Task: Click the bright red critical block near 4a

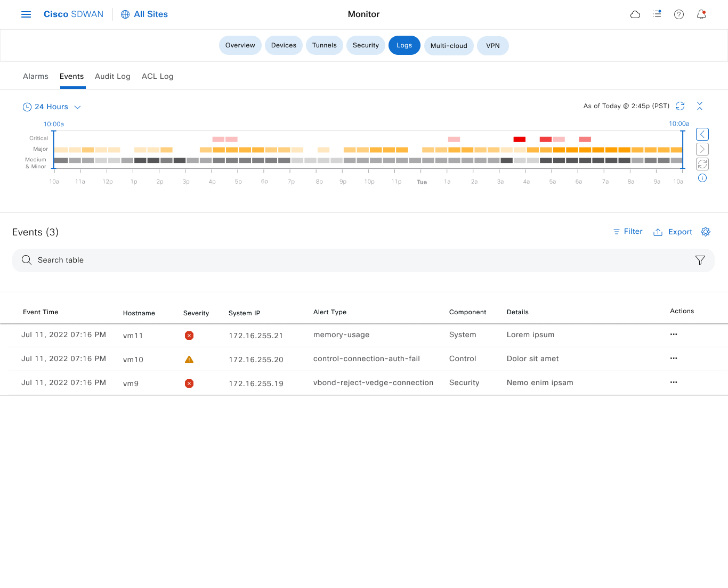Action: pos(520,140)
